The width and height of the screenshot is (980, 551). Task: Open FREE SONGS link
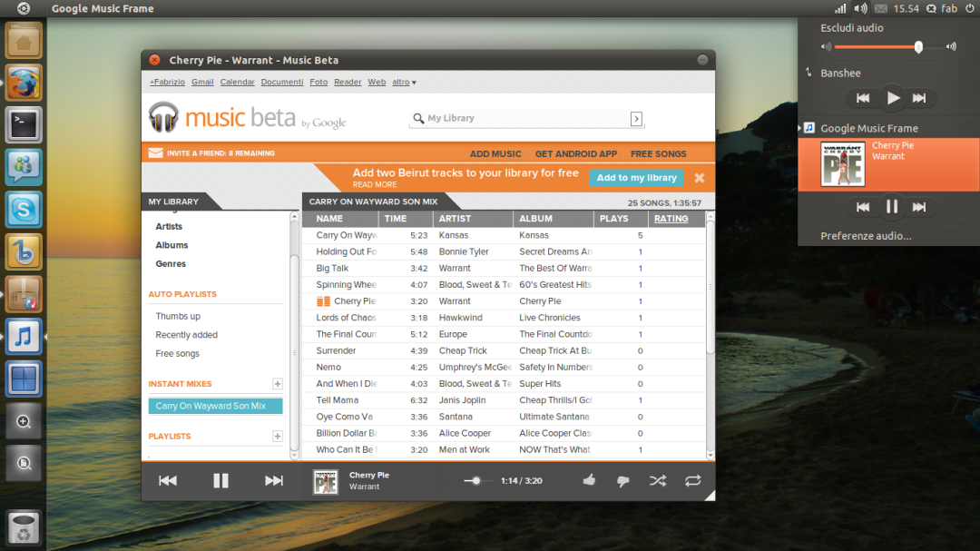pos(658,153)
